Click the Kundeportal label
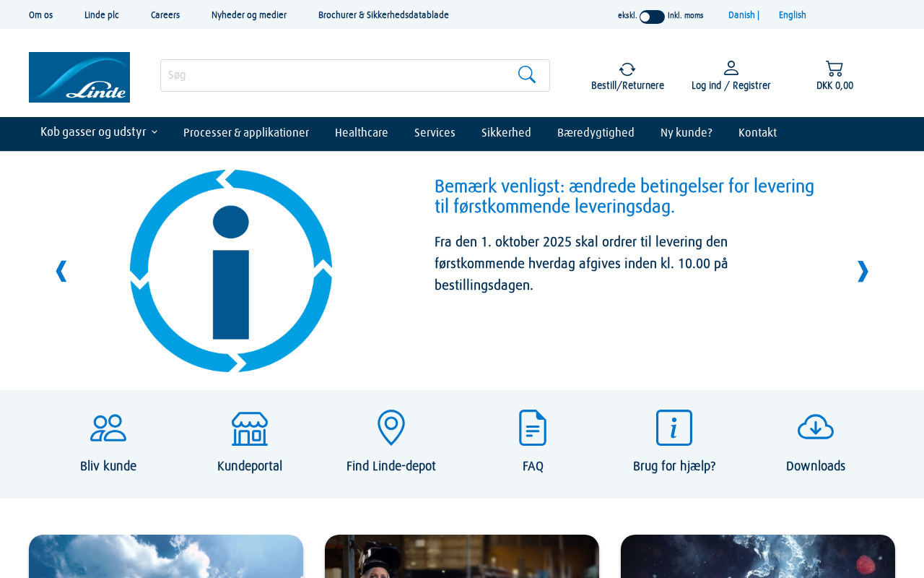Image resolution: width=924 pixels, height=578 pixels. click(250, 466)
